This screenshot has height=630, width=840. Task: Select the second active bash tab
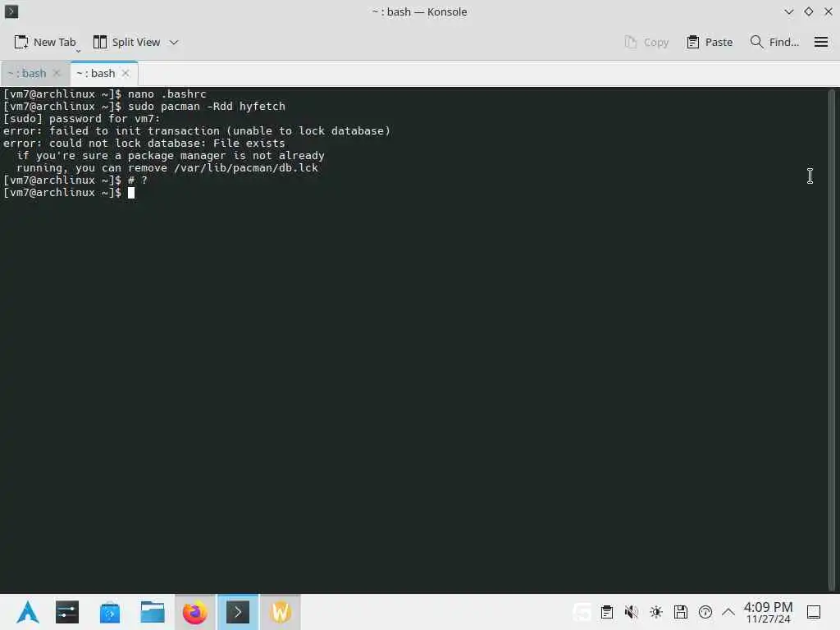97,73
